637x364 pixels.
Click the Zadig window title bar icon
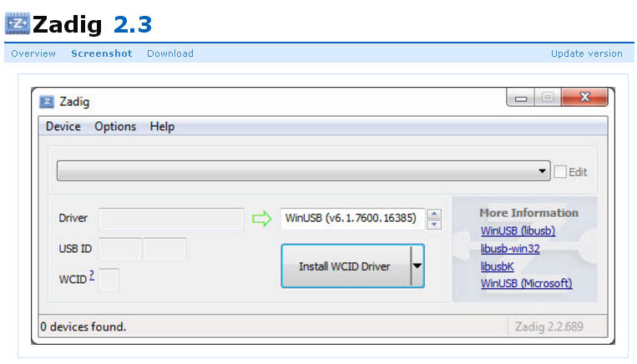[47, 102]
